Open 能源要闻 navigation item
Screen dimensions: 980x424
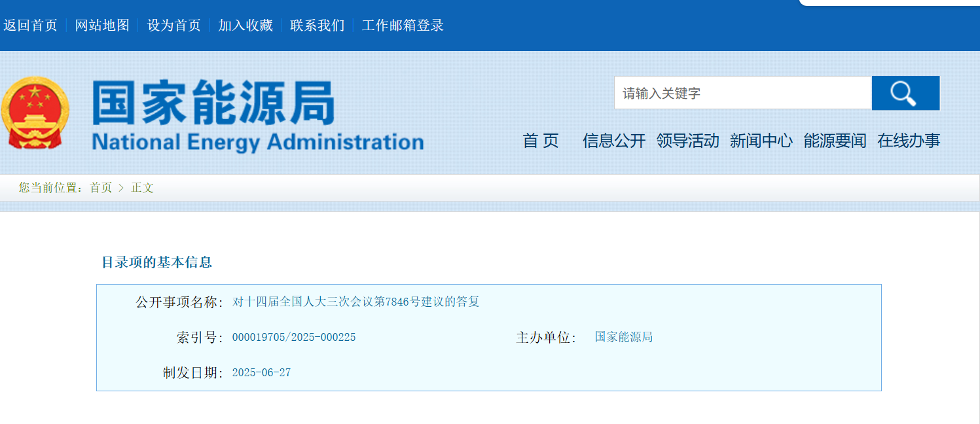[835, 141]
